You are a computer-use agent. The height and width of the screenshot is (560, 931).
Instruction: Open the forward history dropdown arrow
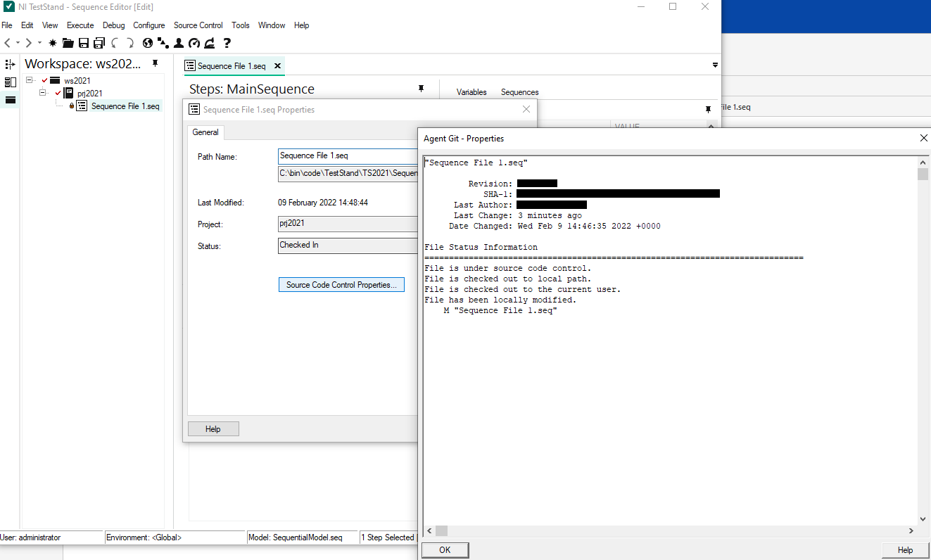point(39,43)
